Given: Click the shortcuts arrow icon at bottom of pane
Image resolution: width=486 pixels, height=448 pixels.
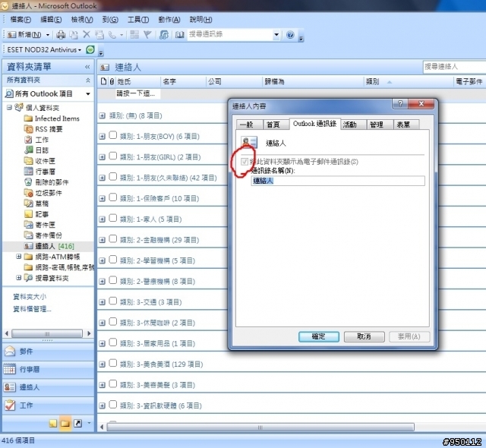Looking at the screenshot, I should pos(77,423).
